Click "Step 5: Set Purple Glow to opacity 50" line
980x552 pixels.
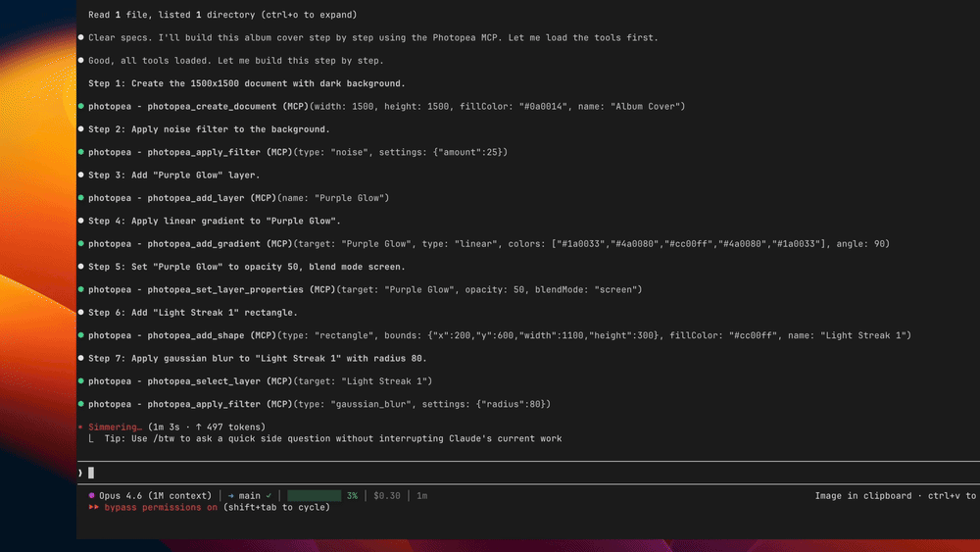tap(246, 267)
